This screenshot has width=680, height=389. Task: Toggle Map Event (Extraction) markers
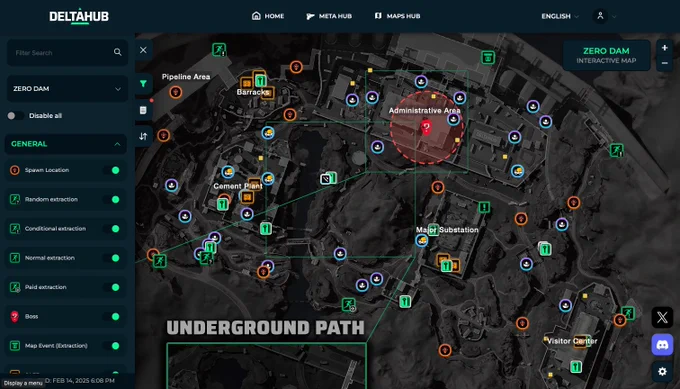tap(111, 346)
